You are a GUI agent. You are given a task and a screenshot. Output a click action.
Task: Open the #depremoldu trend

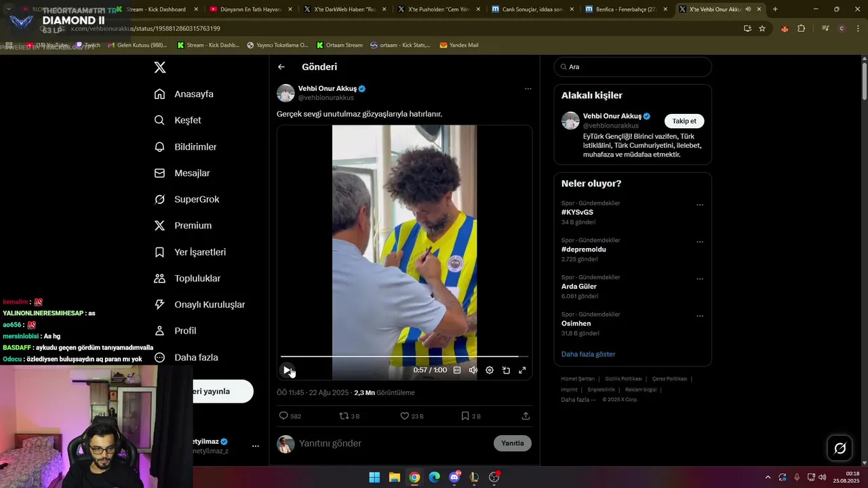click(584, 249)
